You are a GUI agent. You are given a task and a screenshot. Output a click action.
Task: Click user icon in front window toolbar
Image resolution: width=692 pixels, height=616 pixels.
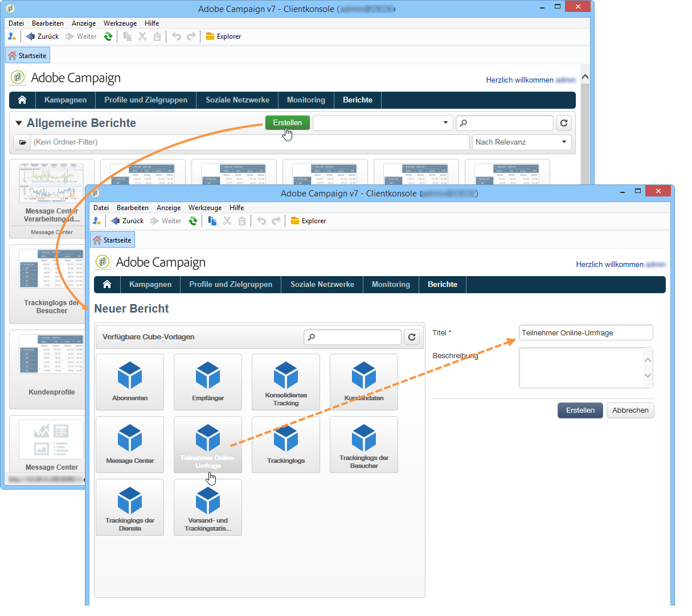[x=97, y=221]
